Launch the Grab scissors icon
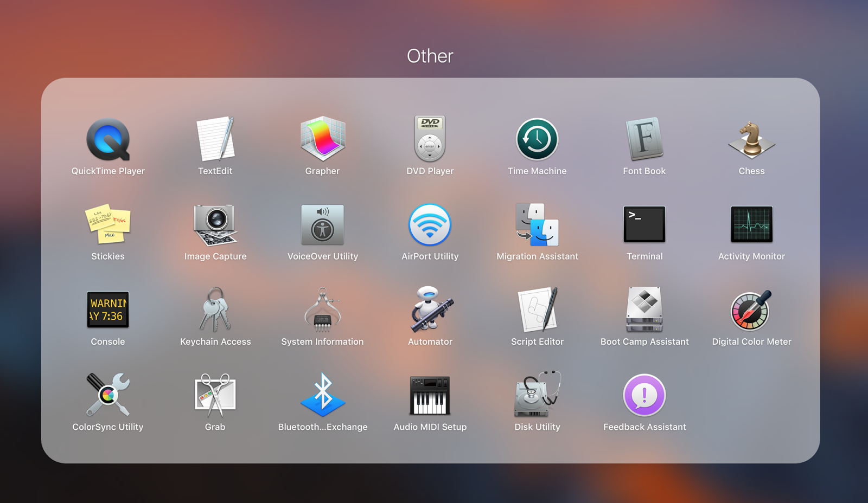 point(215,395)
